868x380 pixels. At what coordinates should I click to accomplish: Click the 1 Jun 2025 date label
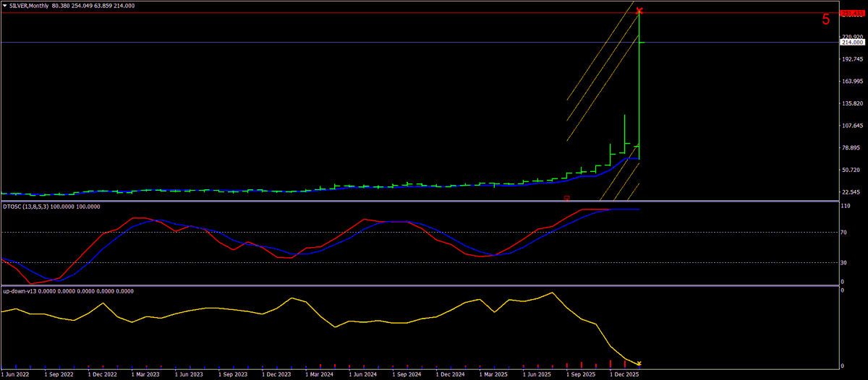[x=538, y=375]
